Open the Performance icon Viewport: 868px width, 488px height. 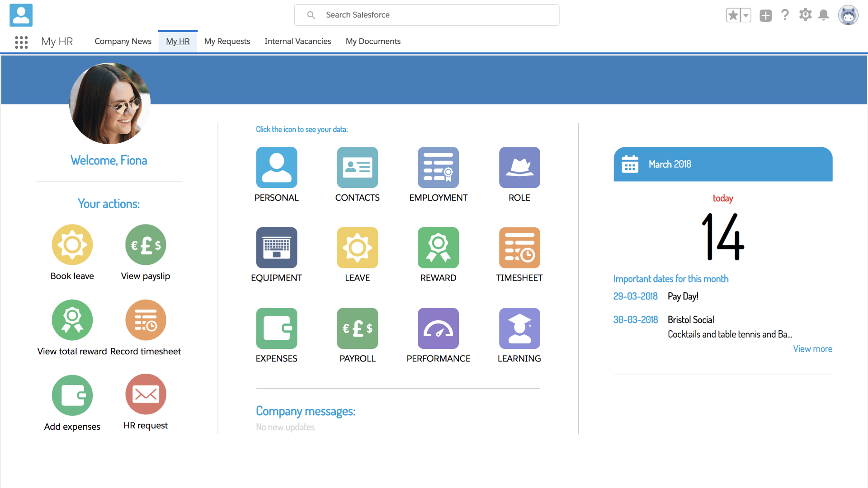438,328
